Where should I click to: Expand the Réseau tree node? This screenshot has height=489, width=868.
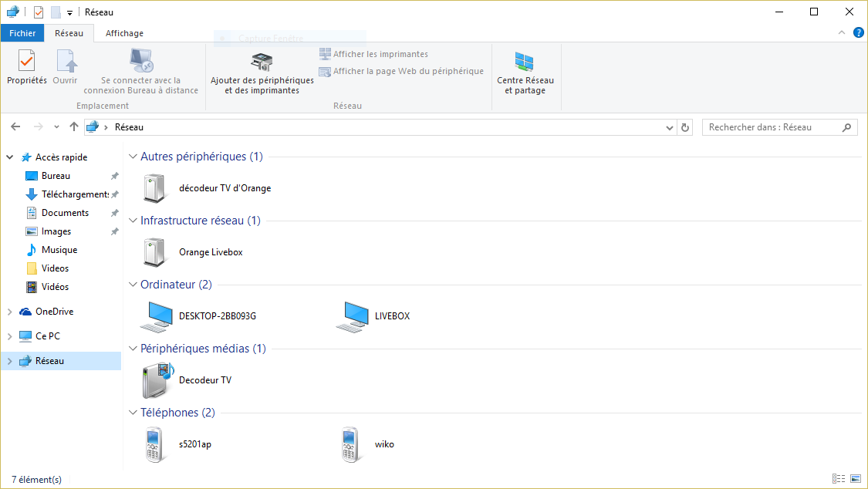point(9,361)
